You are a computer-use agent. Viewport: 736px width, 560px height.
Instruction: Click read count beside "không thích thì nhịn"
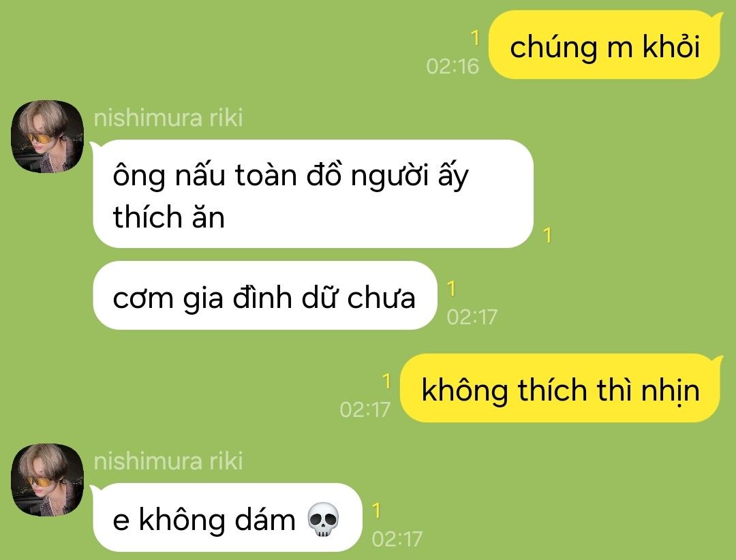coord(386,381)
